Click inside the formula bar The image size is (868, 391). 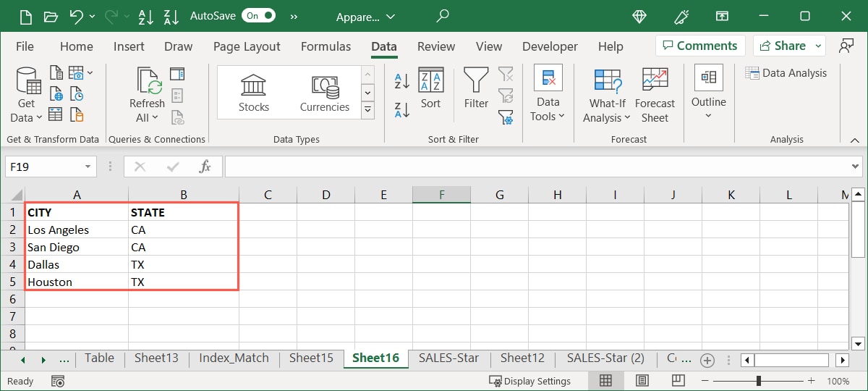coord(535,167)
